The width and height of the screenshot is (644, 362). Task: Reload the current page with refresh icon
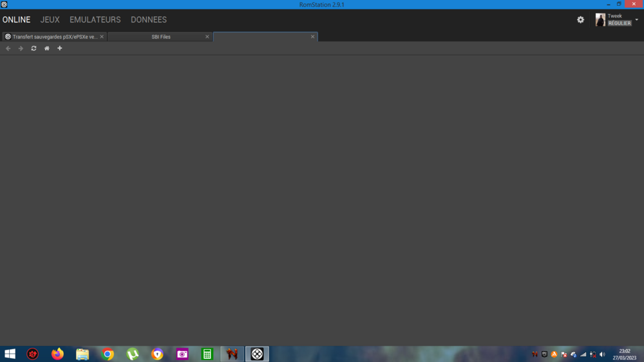(33, 48)
